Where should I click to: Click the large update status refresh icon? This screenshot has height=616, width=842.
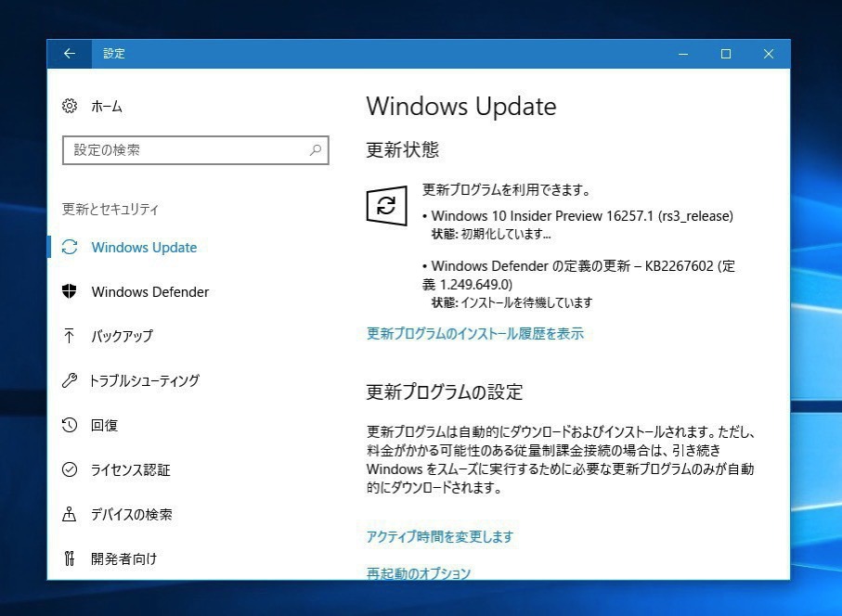coord(386,205)
